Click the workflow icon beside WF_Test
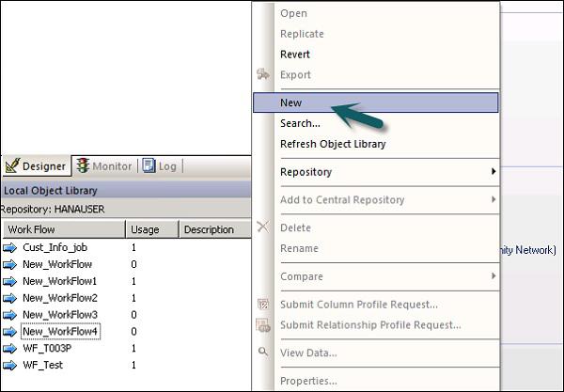564x392 pixels. pyautogui.click(x=10, y=366)
